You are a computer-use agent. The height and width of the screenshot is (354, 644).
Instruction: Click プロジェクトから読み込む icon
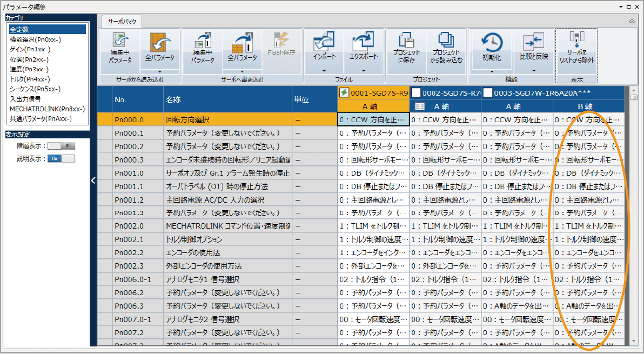pos(446,41)
